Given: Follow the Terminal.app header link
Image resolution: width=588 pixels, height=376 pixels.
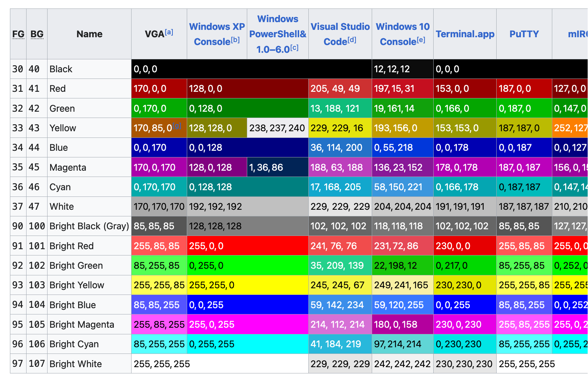Looking at the screenshot, I should (465, 34).
